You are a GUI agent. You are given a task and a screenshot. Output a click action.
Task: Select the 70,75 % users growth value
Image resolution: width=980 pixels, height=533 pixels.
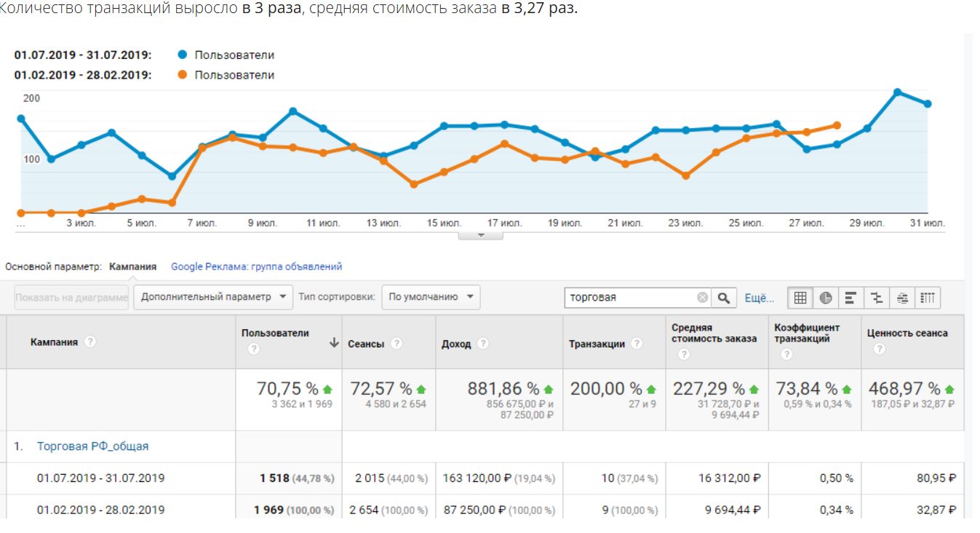coord(287,389)
